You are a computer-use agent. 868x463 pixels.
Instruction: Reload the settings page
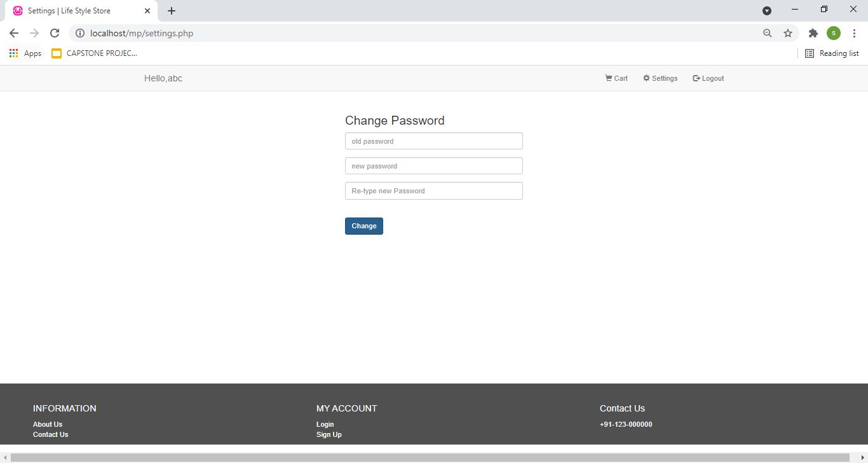click(x=55, y=33)
